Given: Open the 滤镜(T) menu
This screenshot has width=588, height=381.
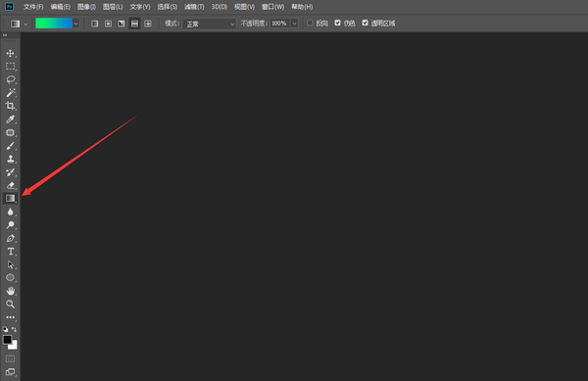Looking at the screenshot, I should pos(194,7).
